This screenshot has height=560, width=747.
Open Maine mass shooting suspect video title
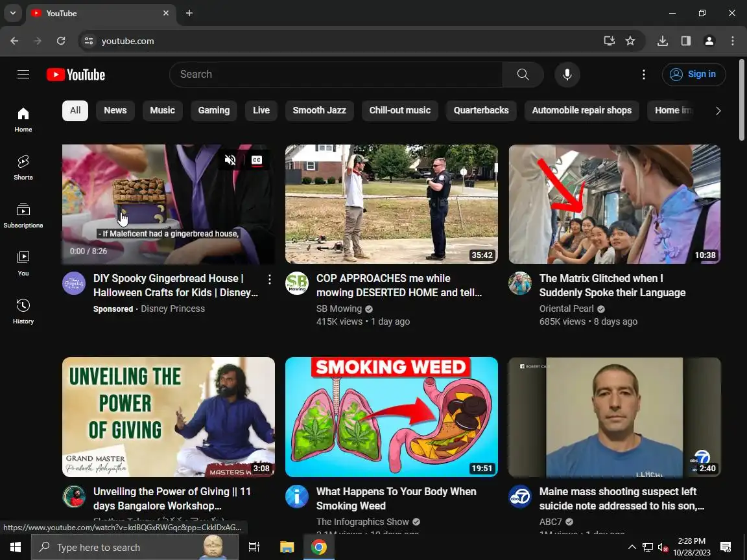622,498
